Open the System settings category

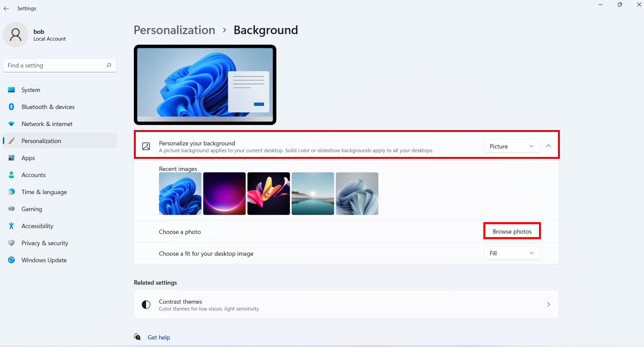coord(60,90)
